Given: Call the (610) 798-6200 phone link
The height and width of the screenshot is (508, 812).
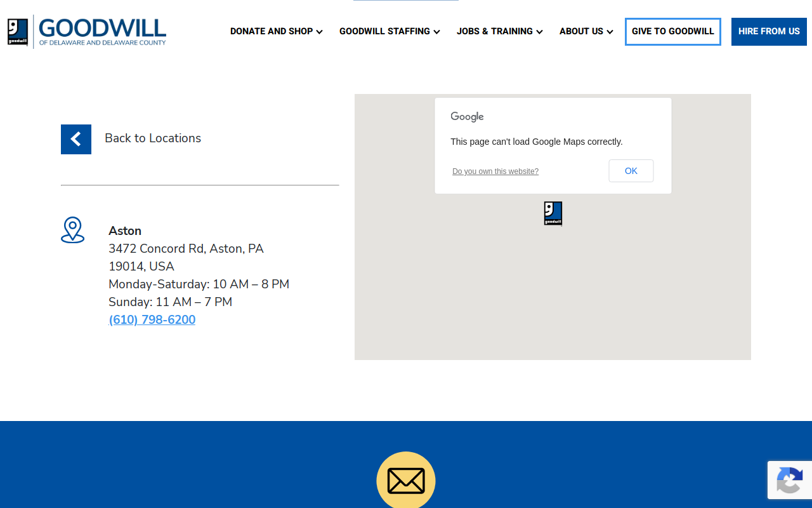Looking at the screenshot, I should (152, 319).
